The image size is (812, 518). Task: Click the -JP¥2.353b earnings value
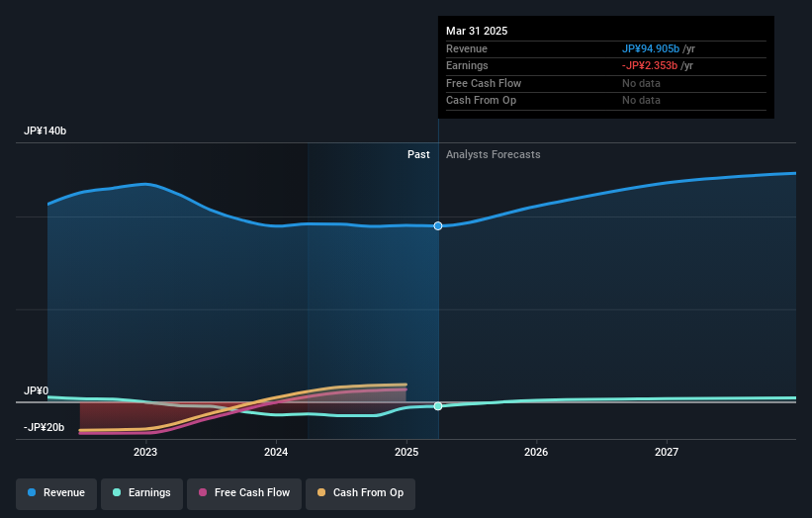tap(650, 65)
